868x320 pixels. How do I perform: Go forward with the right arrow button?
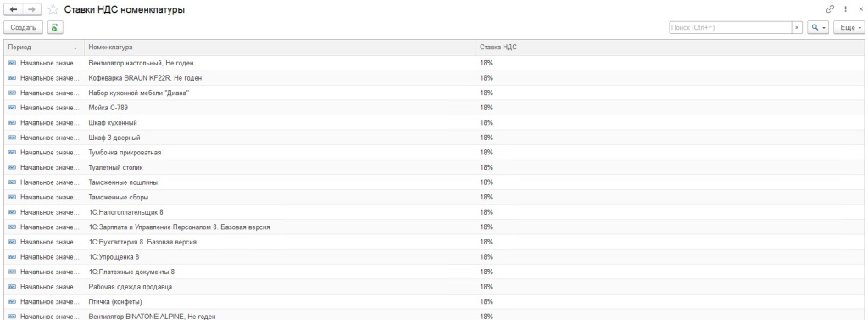click(31, 9)
